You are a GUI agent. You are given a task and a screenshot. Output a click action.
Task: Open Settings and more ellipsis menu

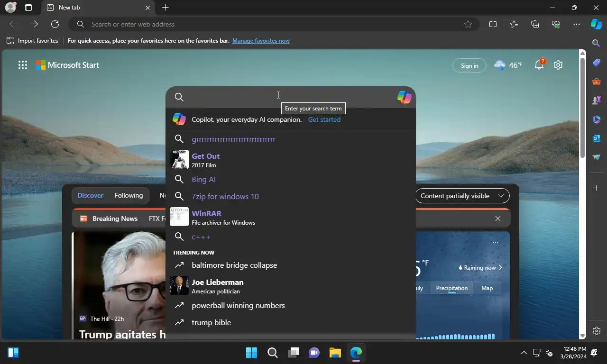click(x=577, y=24)
